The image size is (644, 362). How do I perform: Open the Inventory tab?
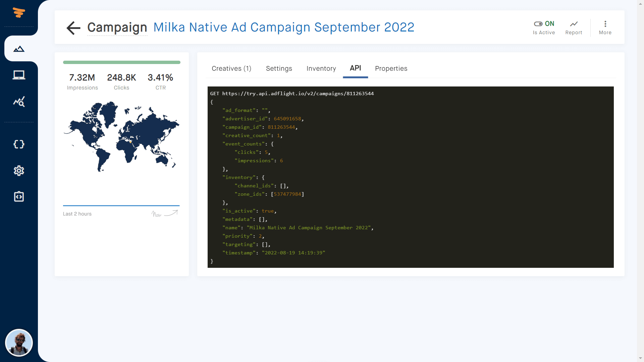click(321, 68)
